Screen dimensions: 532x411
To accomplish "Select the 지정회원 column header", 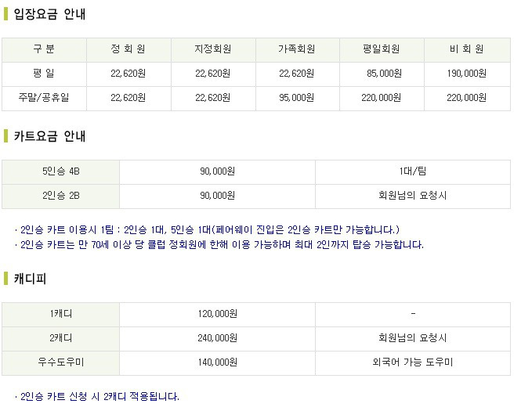I will click(x=213, y=49).
